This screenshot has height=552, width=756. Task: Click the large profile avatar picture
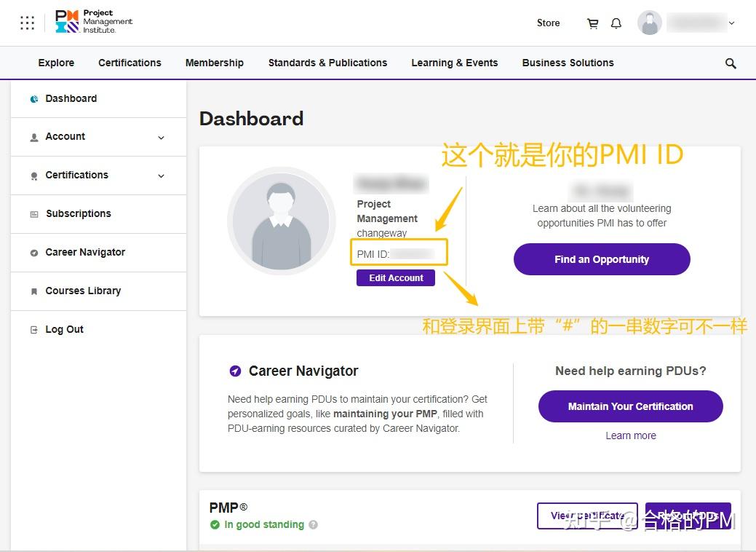click(281, 221)
